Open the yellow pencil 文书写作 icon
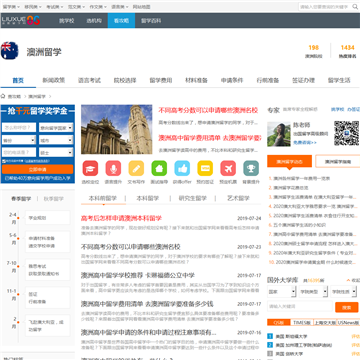360x360 pixels. (136, 168)
